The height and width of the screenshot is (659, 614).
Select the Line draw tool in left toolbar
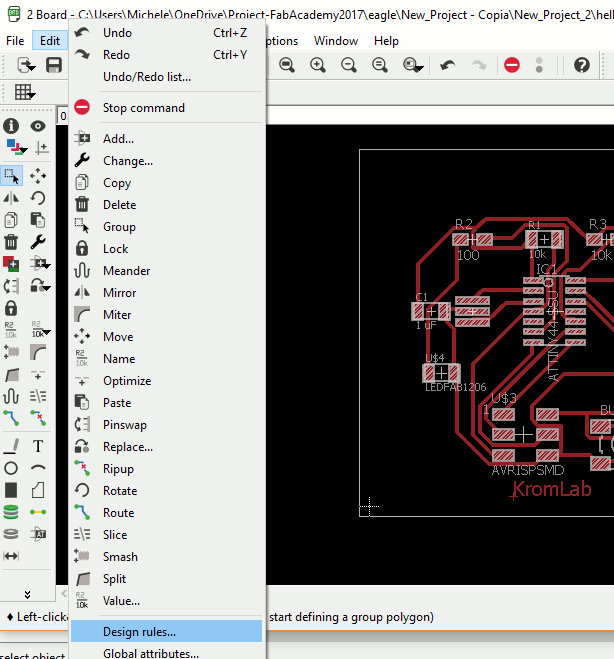[11, 446]
